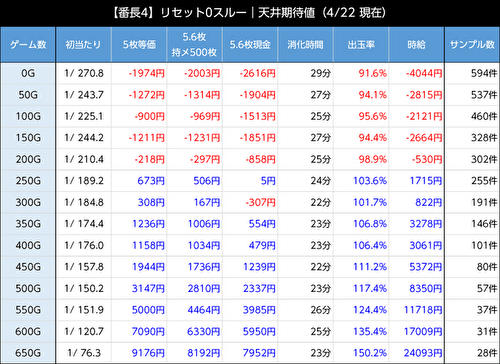Select the 600G row label
500x364 pixels.
28,331
